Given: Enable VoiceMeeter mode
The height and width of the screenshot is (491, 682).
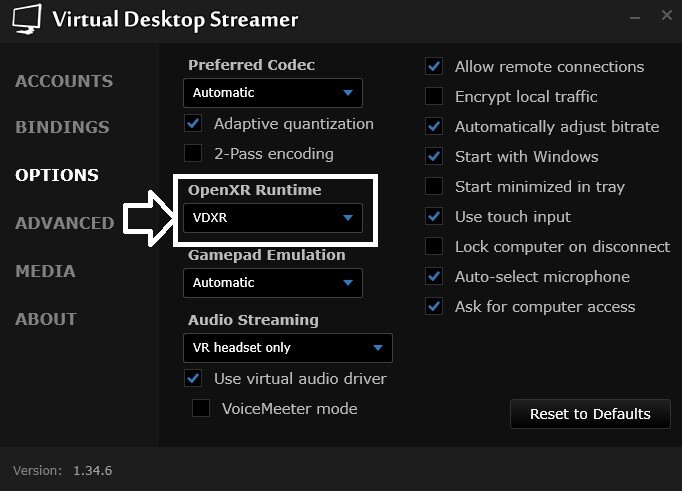Looking at the screenshot, I should click(x=201, y=408).
